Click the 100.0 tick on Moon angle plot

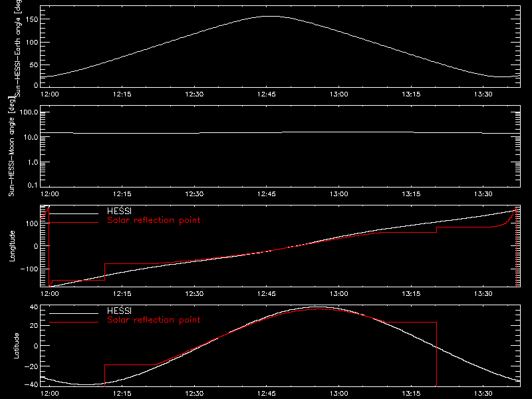[x=29, y=112]
